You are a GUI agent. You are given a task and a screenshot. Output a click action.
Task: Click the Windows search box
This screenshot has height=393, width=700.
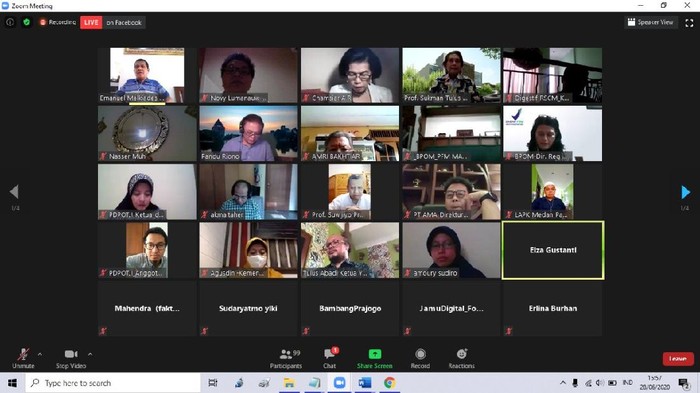click(113, 383)
